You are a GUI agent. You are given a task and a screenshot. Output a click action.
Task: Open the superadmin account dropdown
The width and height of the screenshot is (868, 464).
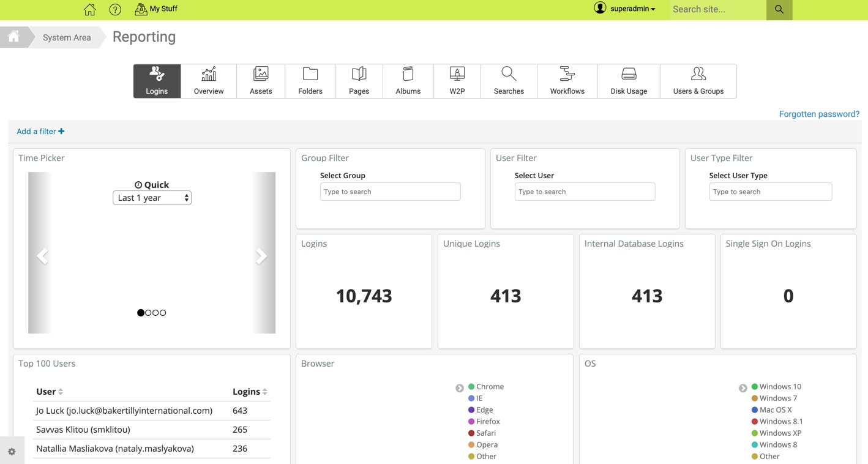[x=632, y=9]
